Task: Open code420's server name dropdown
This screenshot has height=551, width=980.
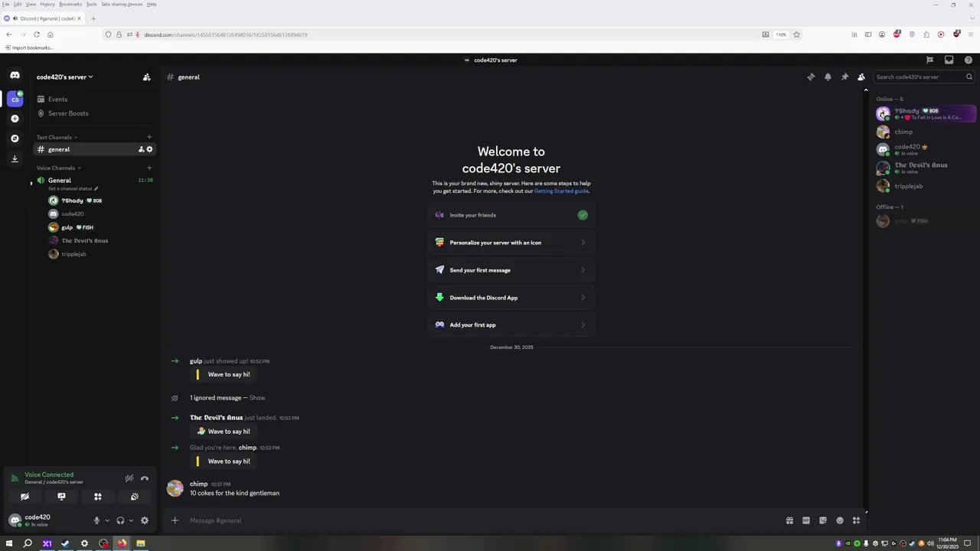Action: 64,77
